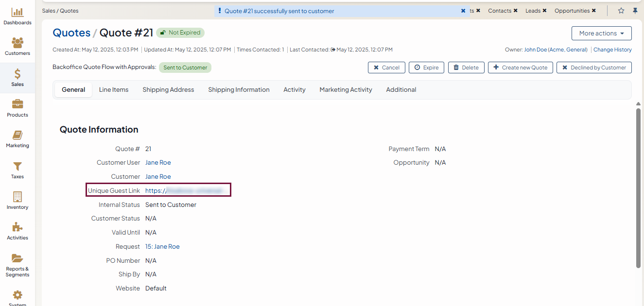Open the Marketing sidebar icon
Screen dimensions: 644x306
17,136
